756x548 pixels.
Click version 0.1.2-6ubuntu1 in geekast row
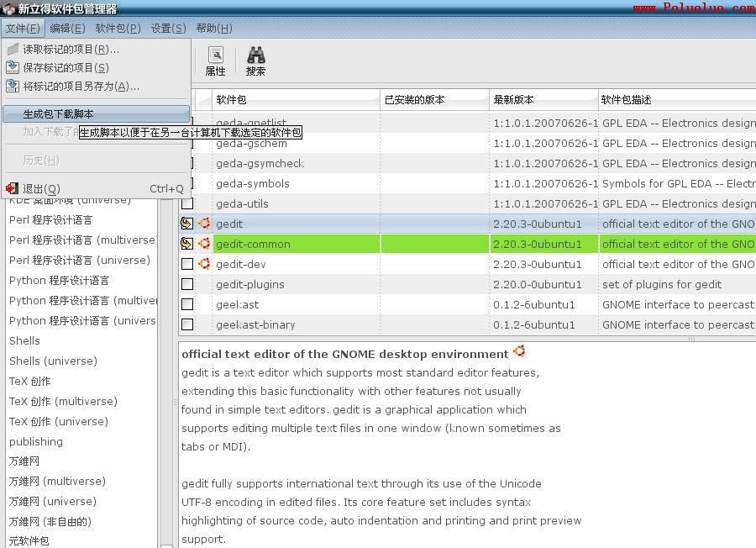pos(533,305)
